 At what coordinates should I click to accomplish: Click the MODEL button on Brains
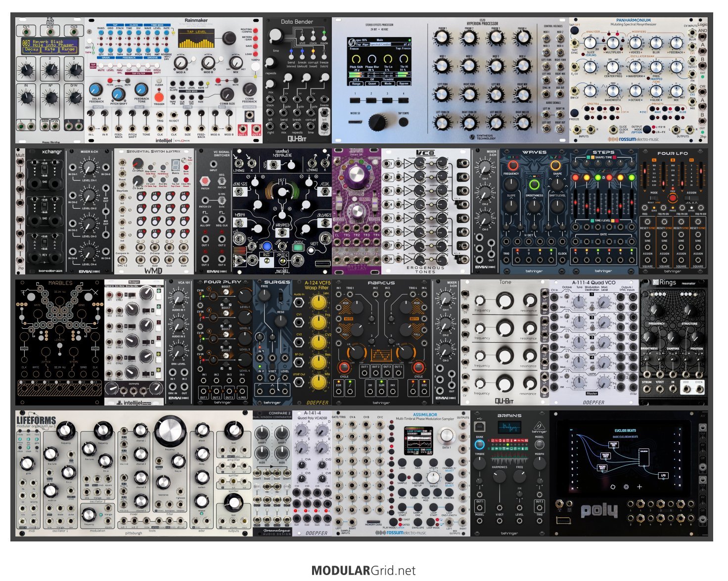pyautogui.click(x=540, y=445)
